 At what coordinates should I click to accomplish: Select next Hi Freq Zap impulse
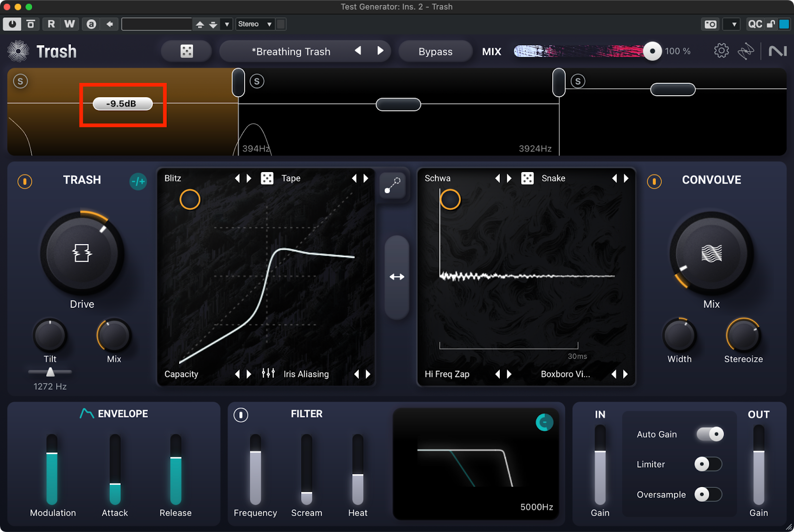pyautogui.click(x=509, y=374)
